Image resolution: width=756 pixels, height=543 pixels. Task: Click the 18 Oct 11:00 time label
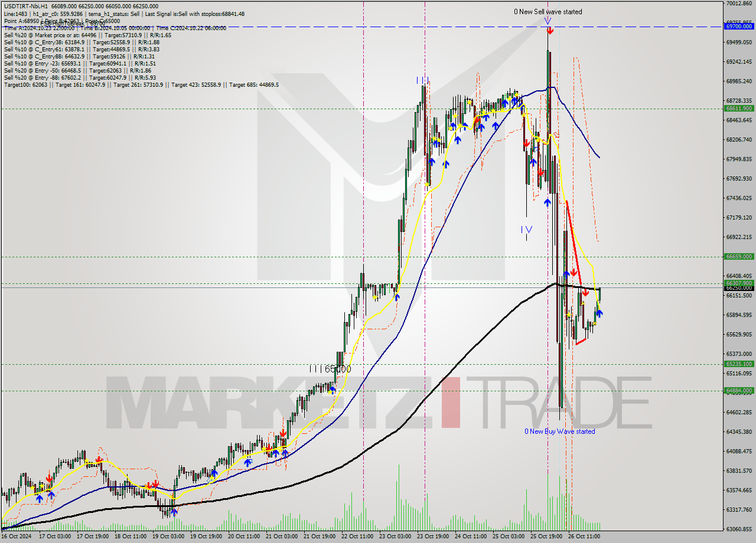131,537
